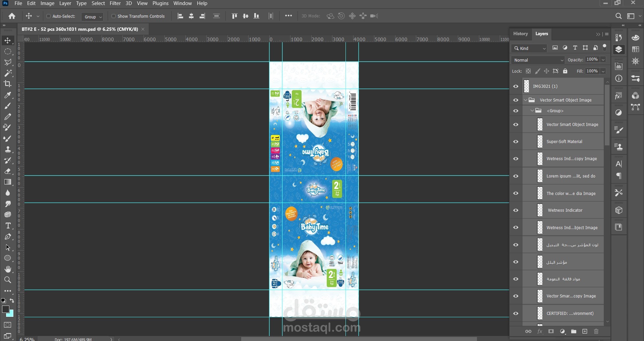
Task: Select the Wetness Indicator layer
Action: click(565, 210)
